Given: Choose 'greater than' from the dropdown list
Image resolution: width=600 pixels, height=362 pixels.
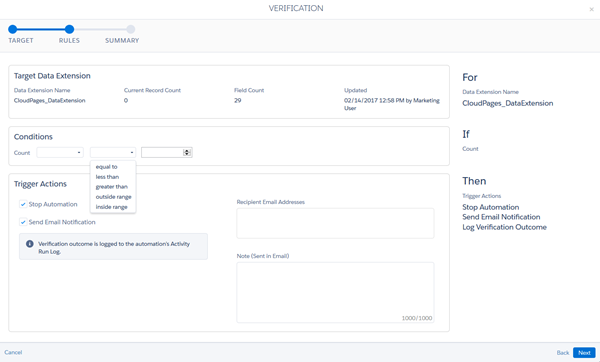Looking at the screenshot, I should 112,187.
